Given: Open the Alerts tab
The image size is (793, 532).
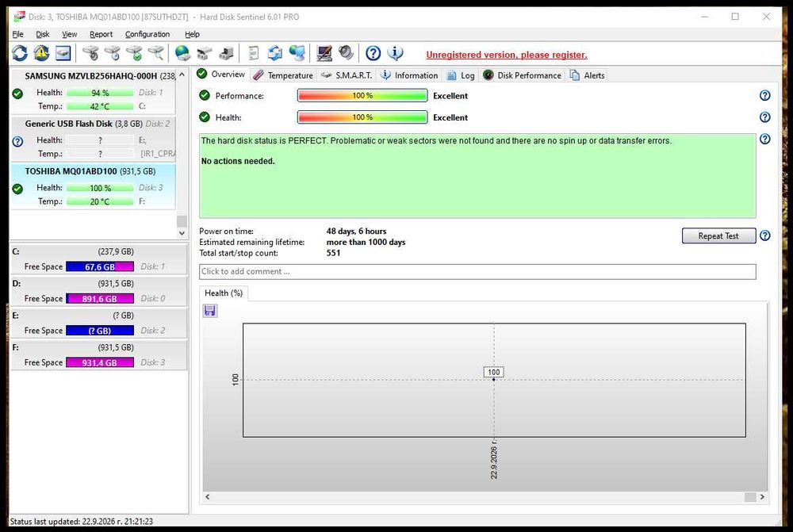Looking at the screenshot, I should click(587, 75).
